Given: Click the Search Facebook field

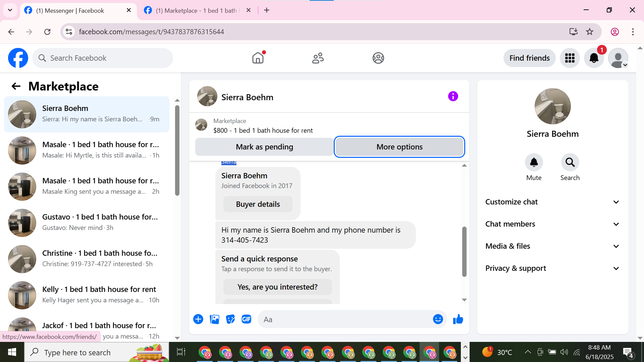Looking at the screenshot, I should [x=103, y=58].
